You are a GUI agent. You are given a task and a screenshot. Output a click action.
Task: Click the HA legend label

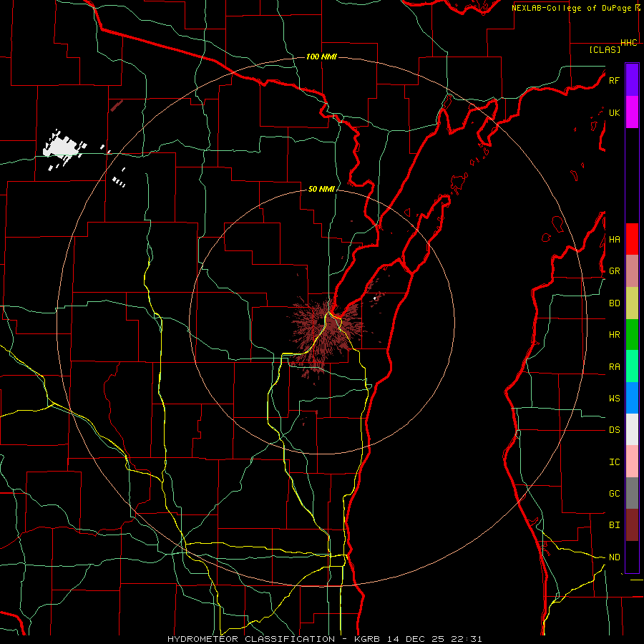[x=614, y=239]
